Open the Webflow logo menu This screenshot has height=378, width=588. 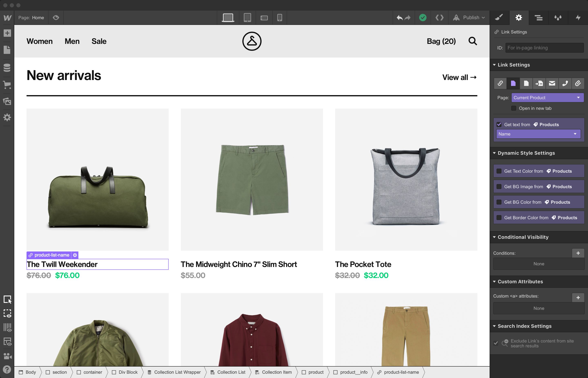(x=7, y=18)
